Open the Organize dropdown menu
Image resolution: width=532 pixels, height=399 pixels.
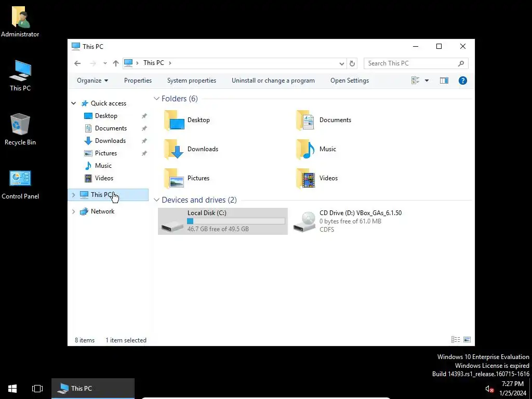point(92,81)
